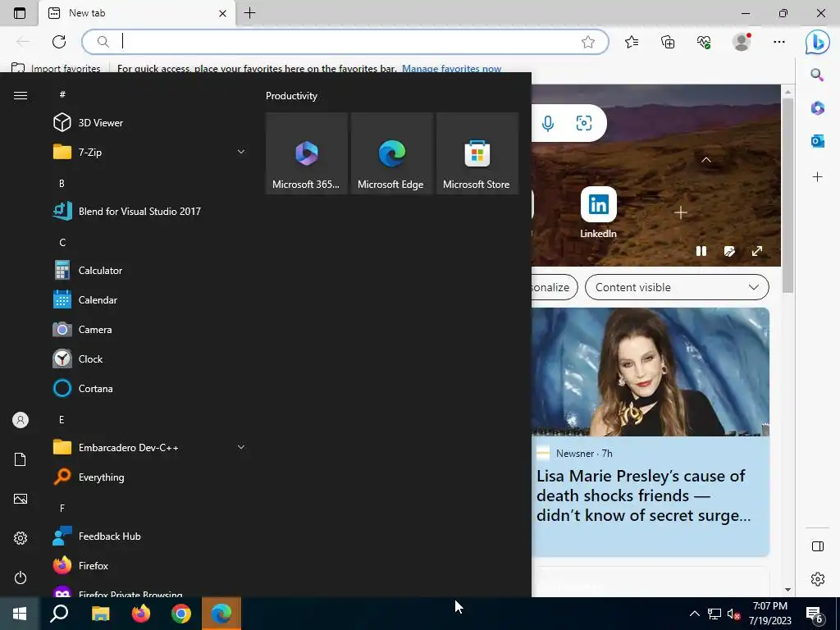The height and width of the screenshot is (630, 840).
Task: Open Feedback Hub
Action: point(149,536)
